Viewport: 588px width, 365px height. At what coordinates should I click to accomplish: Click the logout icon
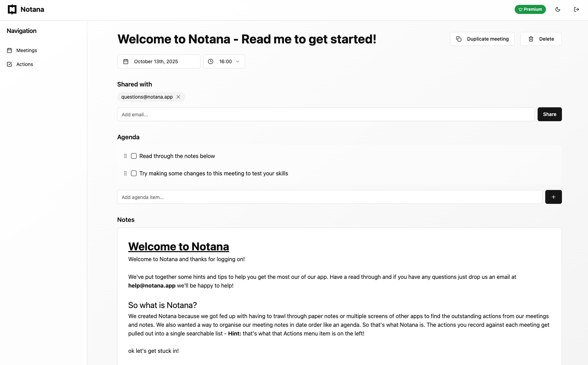[577, 9]
